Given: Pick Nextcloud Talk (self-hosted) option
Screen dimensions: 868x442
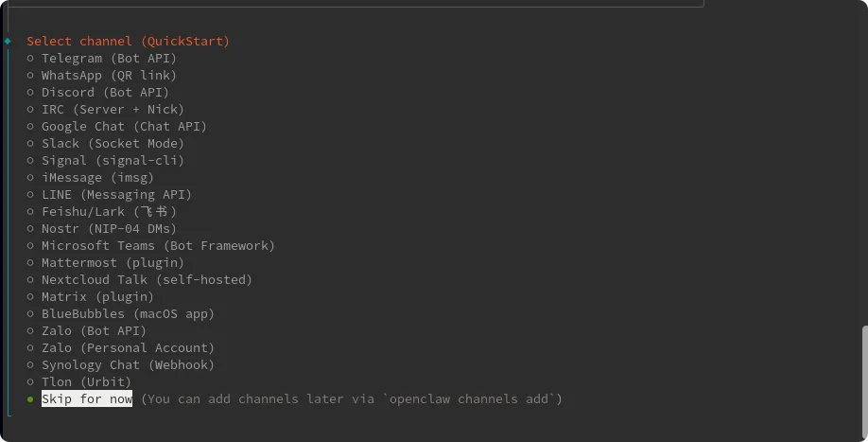Looking at the screenshot, I should pos(147,280).
